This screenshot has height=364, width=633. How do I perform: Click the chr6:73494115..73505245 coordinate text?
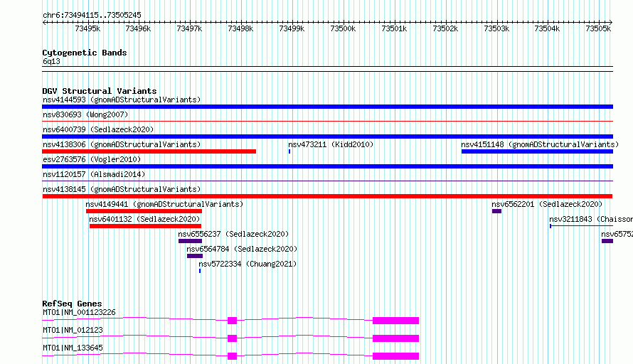(x=92, y=16)
